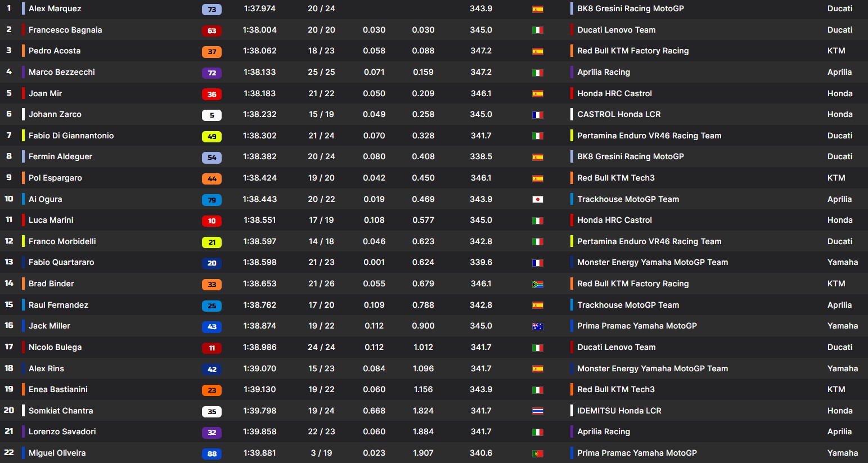Select Marco Bezzecchi's purple 72 badge

(x=212, y=73)
